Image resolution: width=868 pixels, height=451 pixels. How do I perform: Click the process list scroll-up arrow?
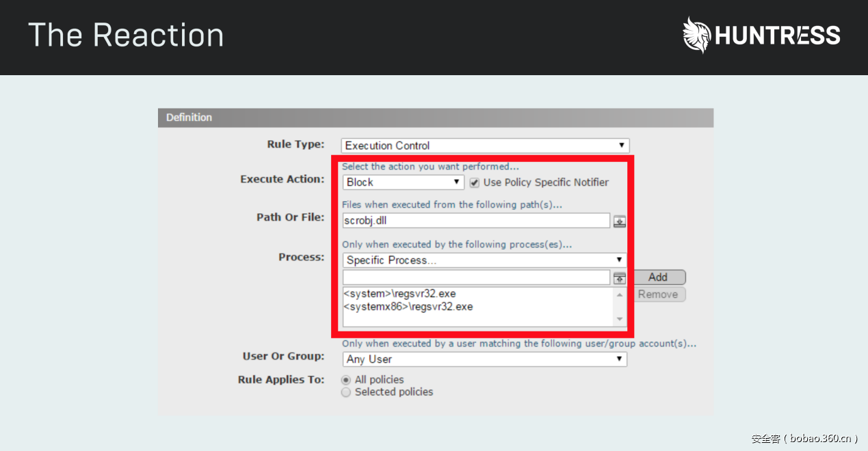click(620, 295)
